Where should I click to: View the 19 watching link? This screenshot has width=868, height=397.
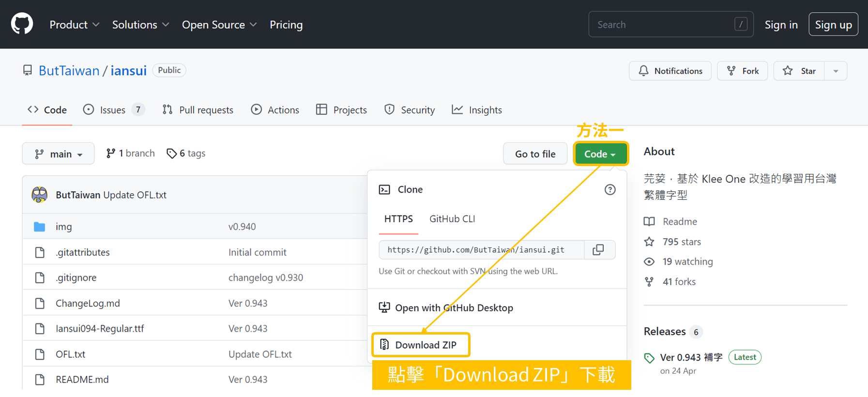coord(678,262)
